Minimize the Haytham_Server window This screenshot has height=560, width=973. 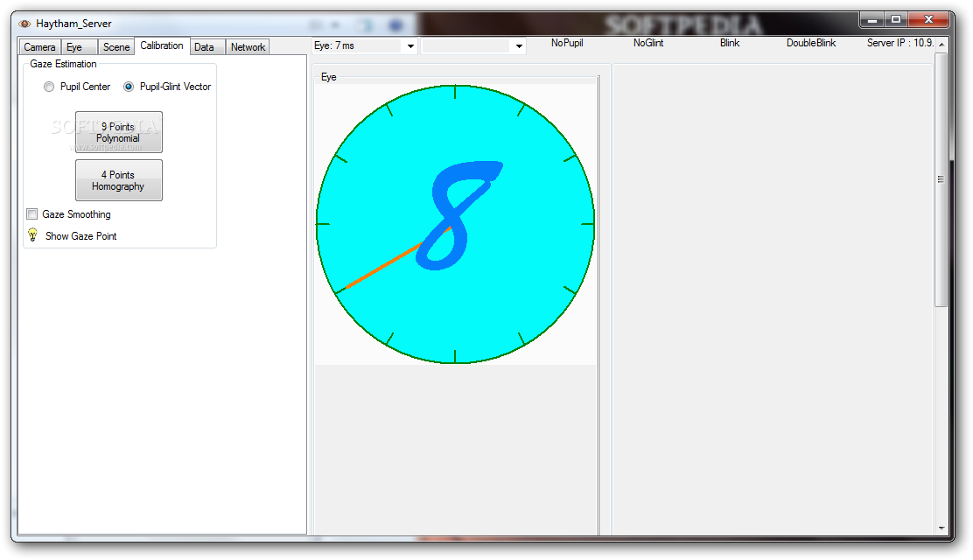point(872,20)
